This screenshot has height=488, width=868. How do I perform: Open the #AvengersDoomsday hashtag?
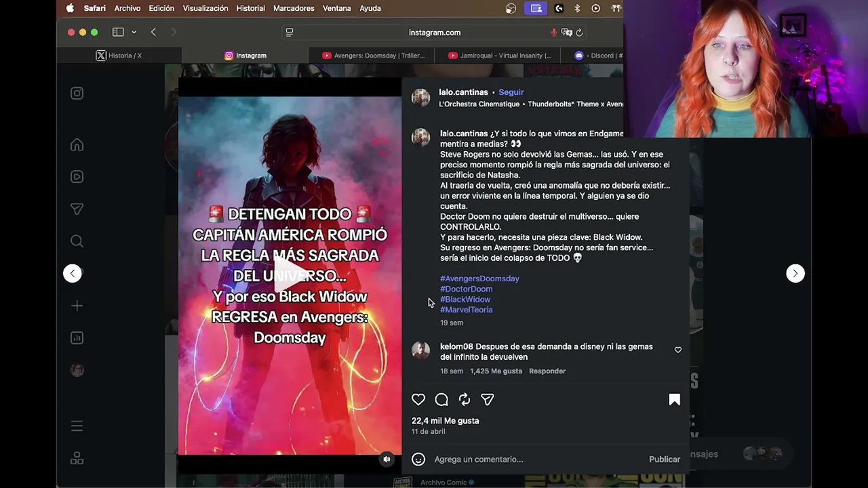479,279
